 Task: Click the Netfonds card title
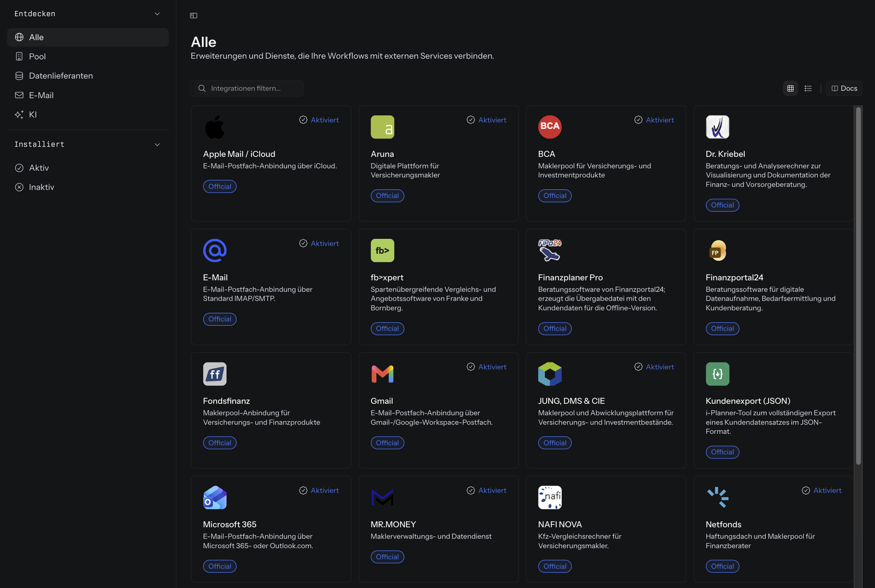[724, 525]
